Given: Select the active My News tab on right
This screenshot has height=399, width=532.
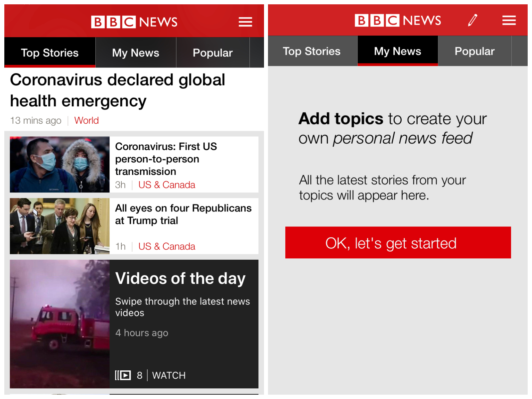Looking at the screenshot, I should tap(397, 51).
